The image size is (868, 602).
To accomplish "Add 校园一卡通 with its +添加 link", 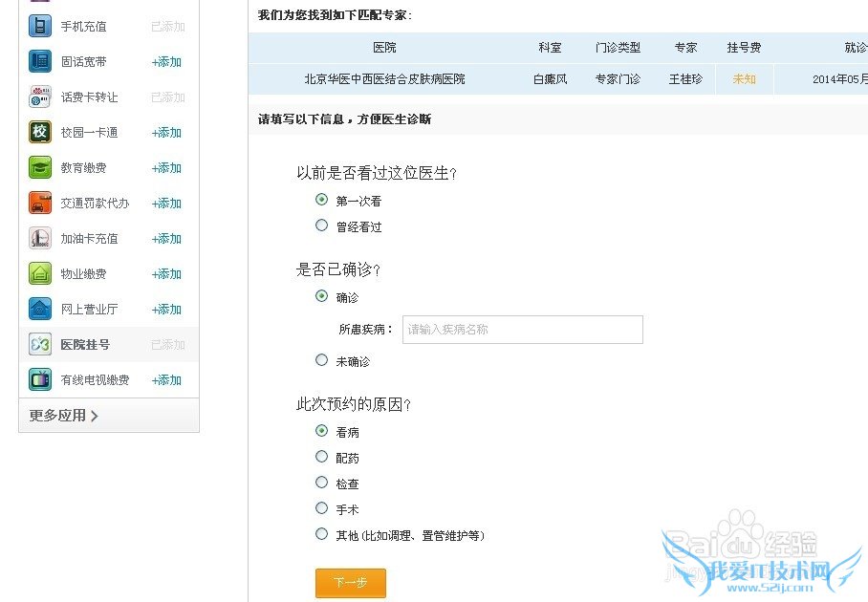I will point(166,133).
